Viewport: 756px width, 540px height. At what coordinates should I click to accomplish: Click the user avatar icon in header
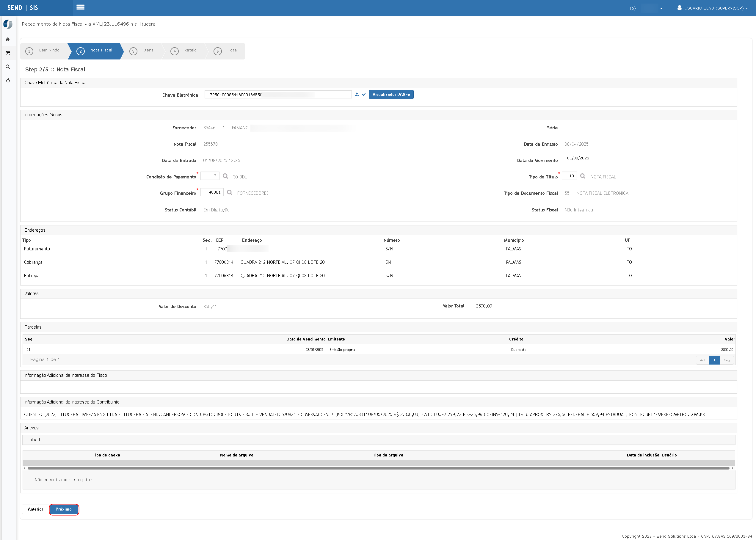[680, 8]
